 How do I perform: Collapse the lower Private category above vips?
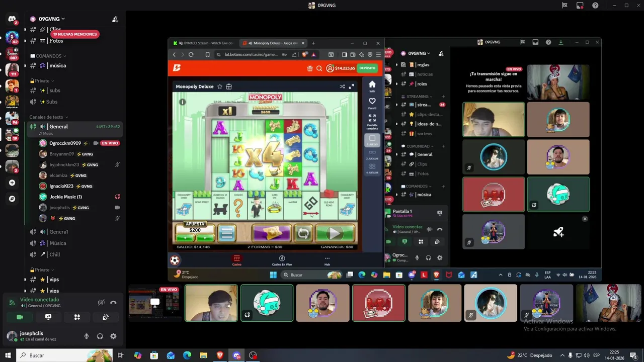click(42, 270)
